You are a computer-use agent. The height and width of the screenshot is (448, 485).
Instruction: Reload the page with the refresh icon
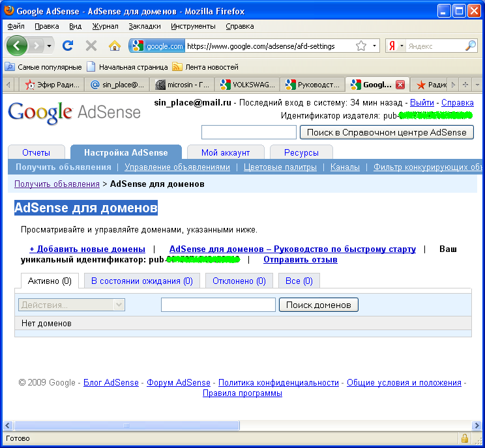point(67,46)
